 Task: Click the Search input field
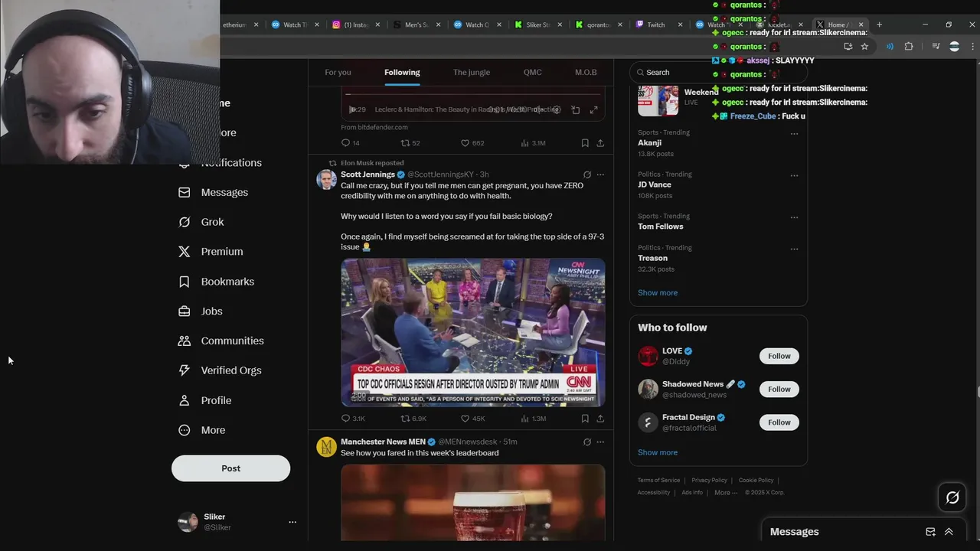point(718,72)
